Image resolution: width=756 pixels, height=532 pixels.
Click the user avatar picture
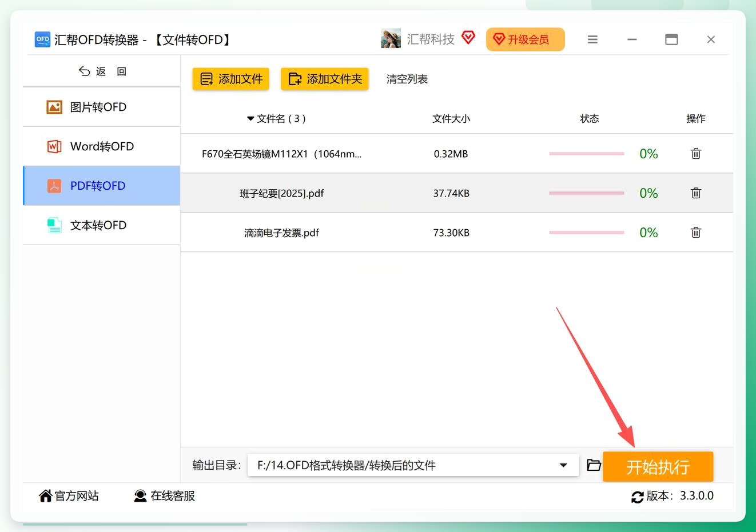point(391,39)
